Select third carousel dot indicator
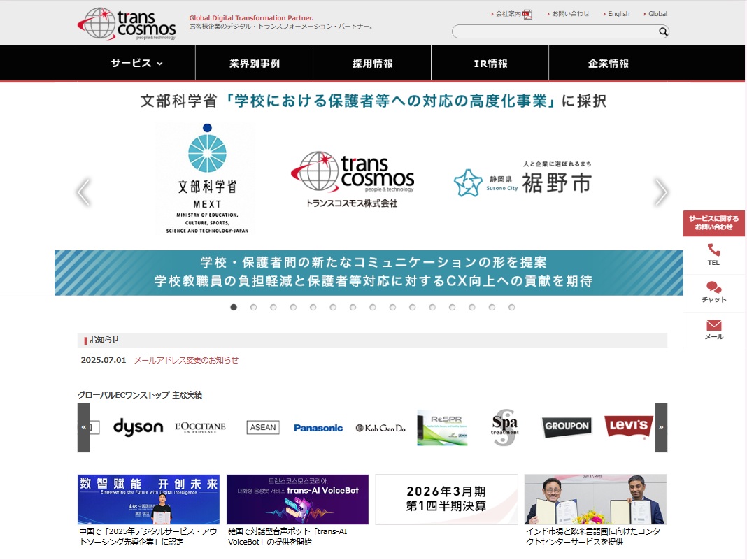The height and width of the screenshot is (560, 747). tap(273, 307)
